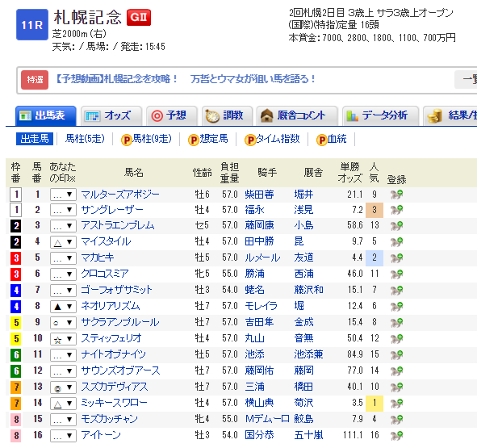Click the 11R race number badge
Viewport: 477px width, 448px height.
(32, 25)
